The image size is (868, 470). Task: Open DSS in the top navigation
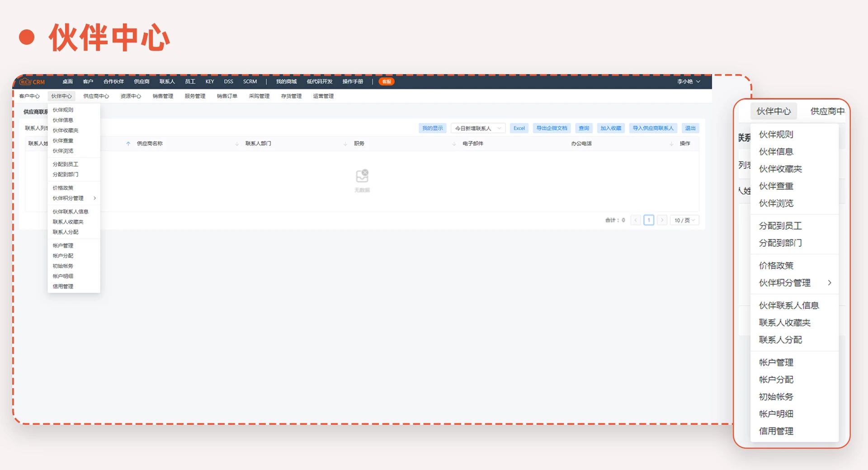(228, 82)
